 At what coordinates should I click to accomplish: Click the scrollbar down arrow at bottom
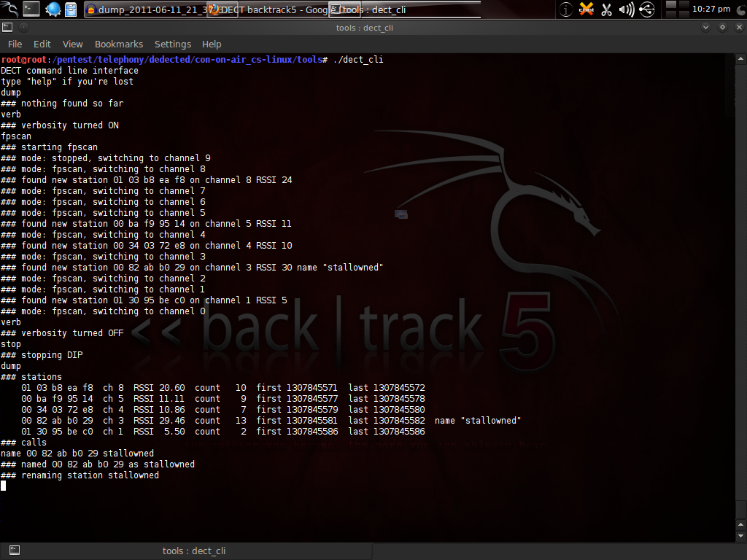740,536
